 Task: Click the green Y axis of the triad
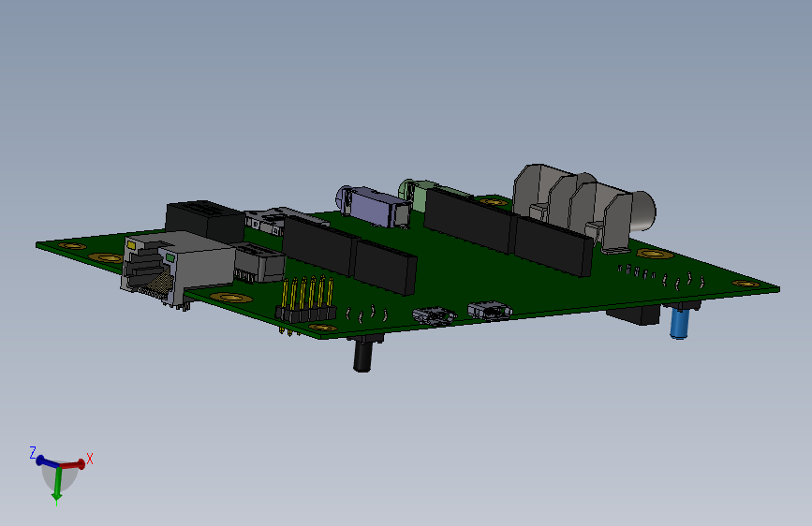pyautogui.click(x=57, y=484)
